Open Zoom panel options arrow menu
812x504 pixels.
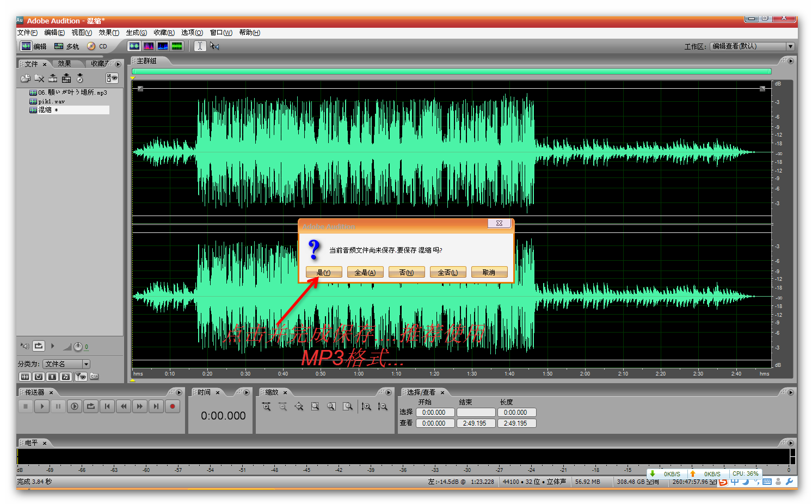(388, 392)
